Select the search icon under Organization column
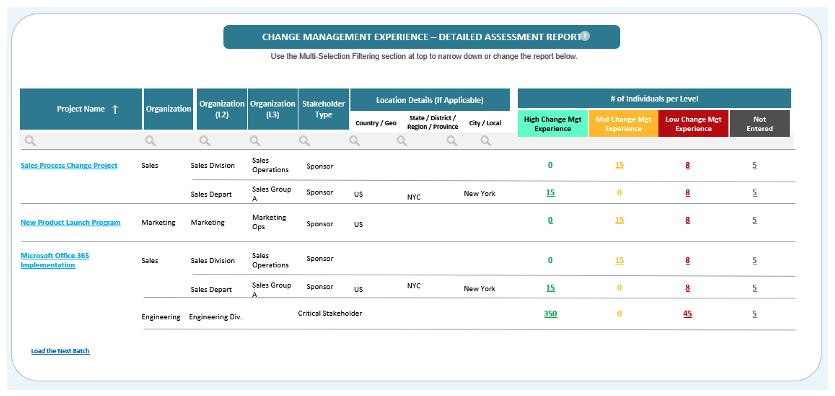 click(151, 141)
